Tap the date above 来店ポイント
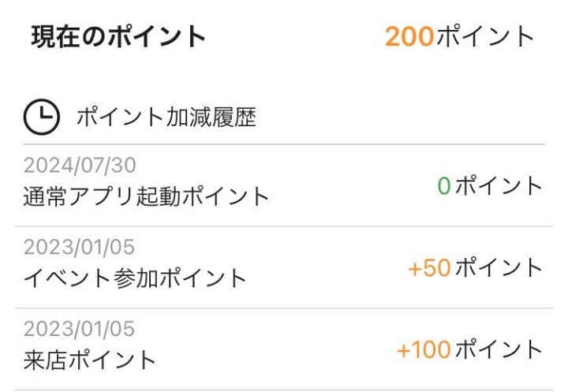 point(80,329)
